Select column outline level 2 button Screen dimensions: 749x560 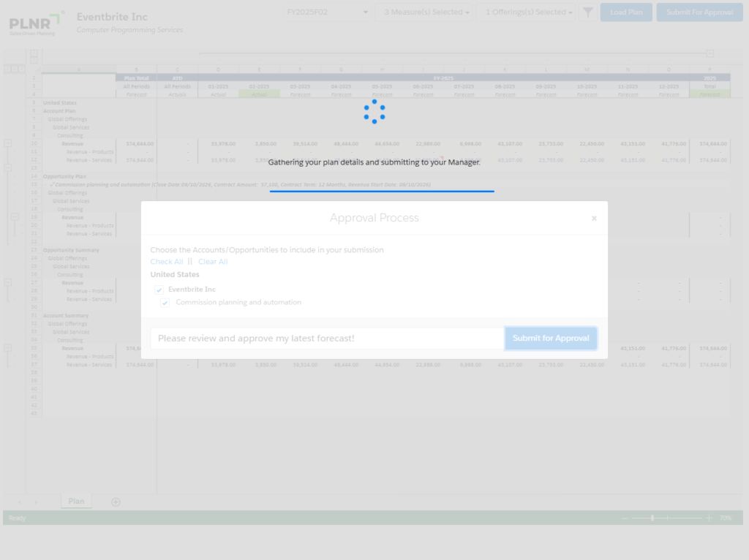click(x=34, y=60)
